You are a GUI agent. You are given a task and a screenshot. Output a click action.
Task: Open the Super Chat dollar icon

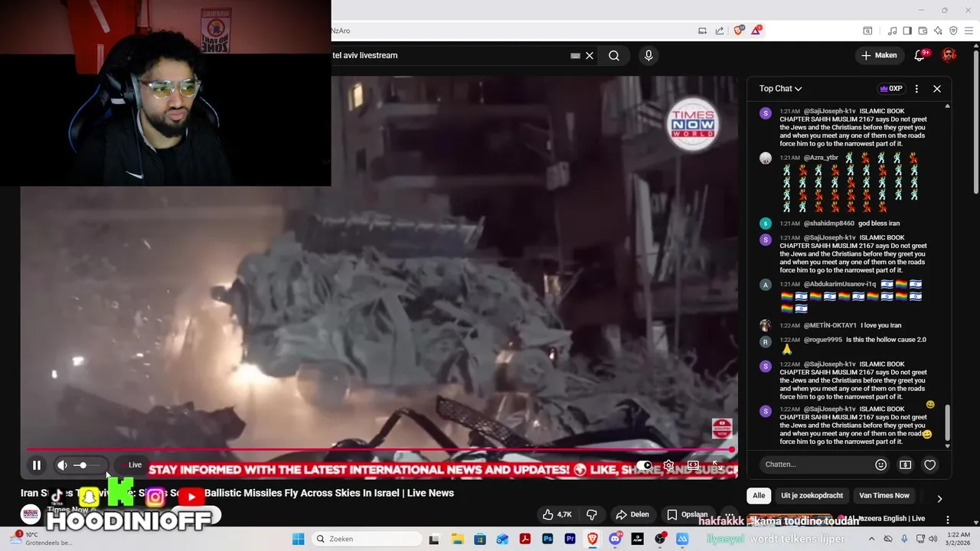click(905, 465)
